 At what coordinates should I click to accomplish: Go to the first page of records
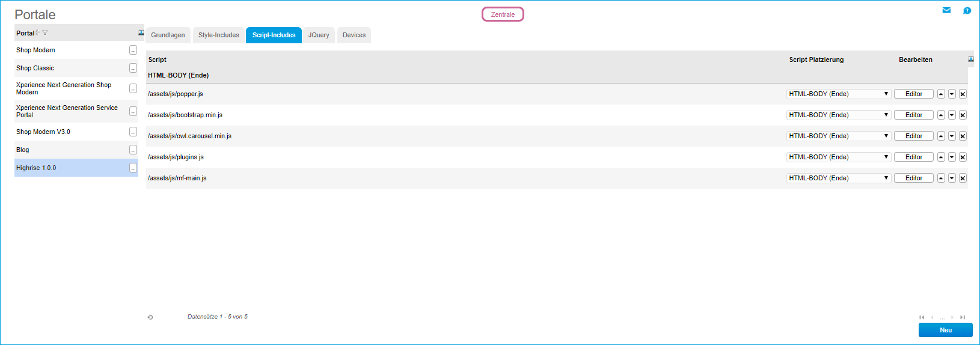922,317
